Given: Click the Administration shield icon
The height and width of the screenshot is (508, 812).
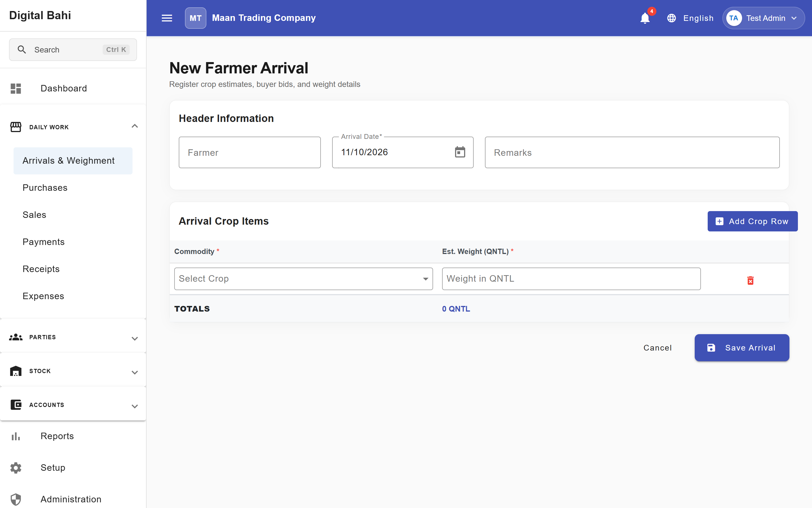Looking at the screenshot, I should click(16, 499).
